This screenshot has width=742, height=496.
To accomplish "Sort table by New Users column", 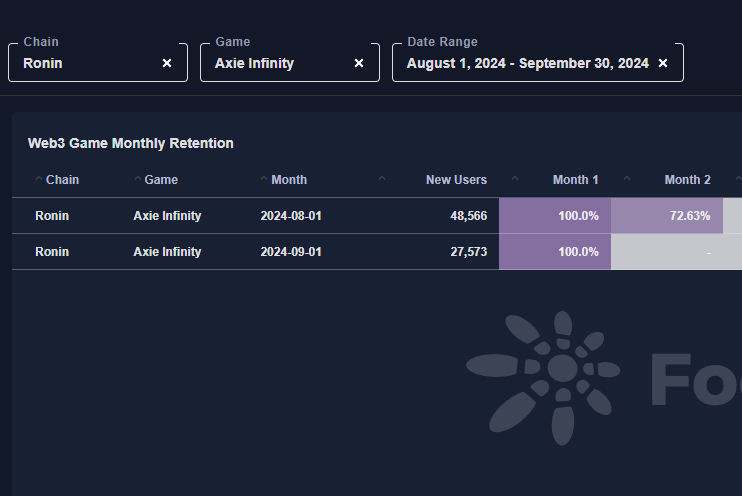I will click(456, 180).
